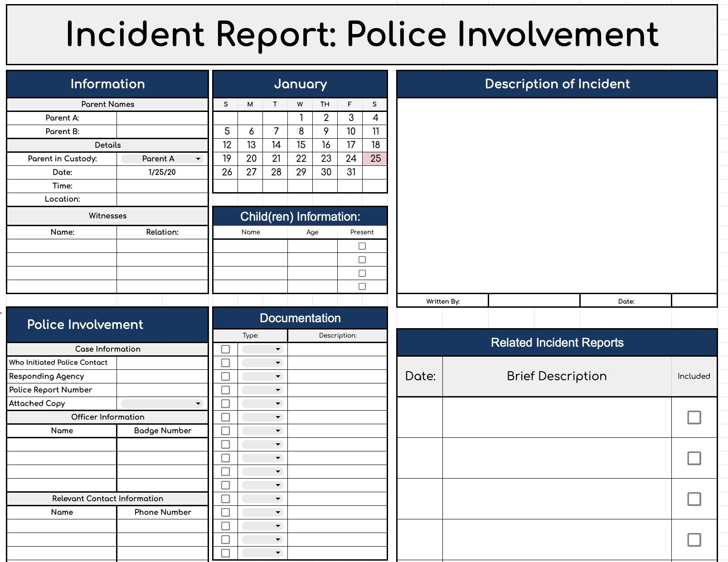Click the Written By entry field
728x562 pixels.
534,301
